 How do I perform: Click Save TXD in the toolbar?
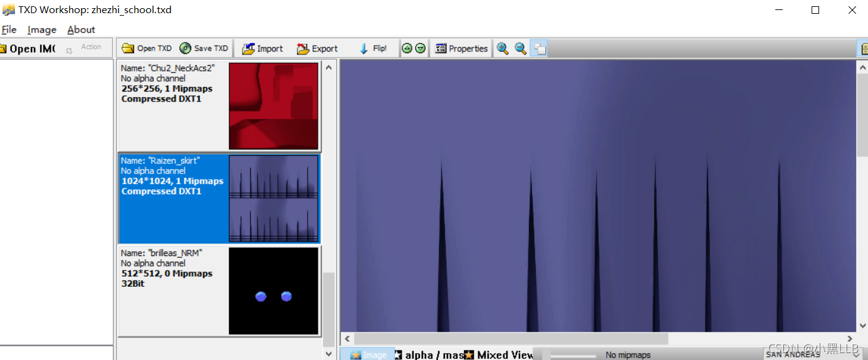(x=204, y=48)
